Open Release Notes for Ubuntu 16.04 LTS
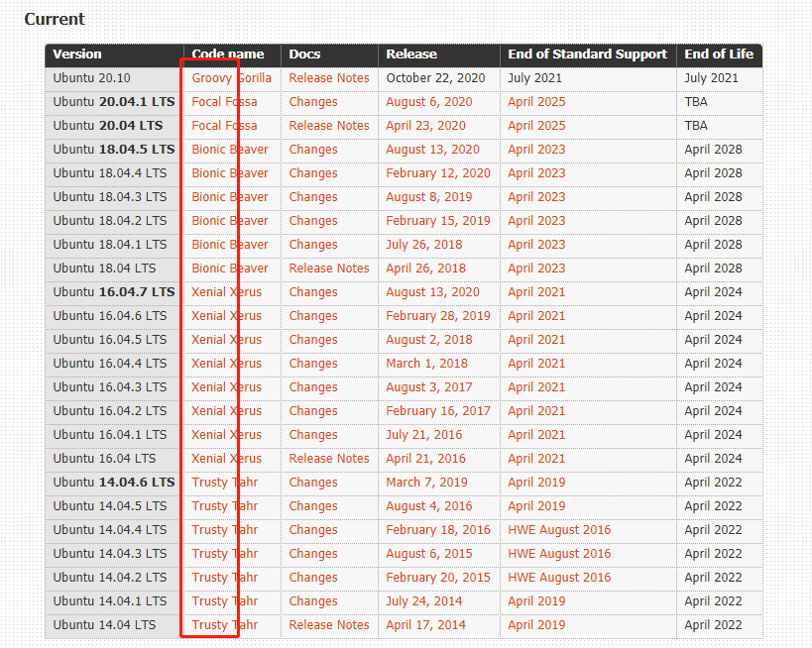Viewport: 812px width, 648px height. tap(329, 459)
